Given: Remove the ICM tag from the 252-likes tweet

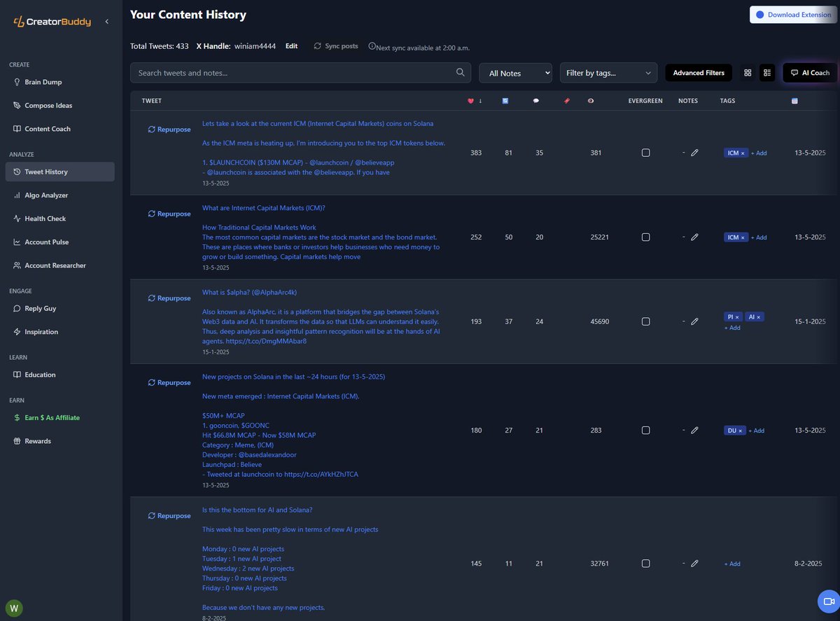Looking at the screenshot, I should pos(743,237).
